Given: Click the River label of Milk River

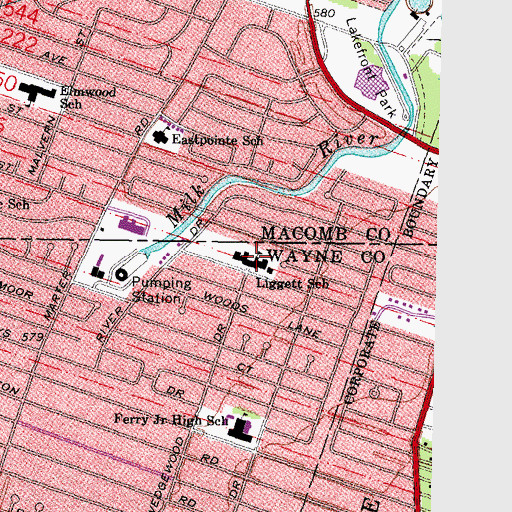Looking at the screenshot, I should coord(348,145).
